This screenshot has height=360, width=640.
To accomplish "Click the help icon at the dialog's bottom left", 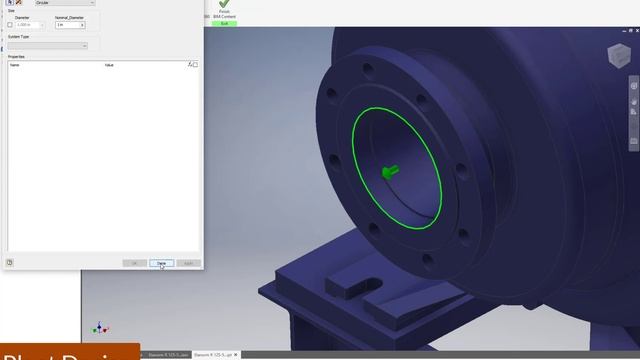I will (10, 262).
